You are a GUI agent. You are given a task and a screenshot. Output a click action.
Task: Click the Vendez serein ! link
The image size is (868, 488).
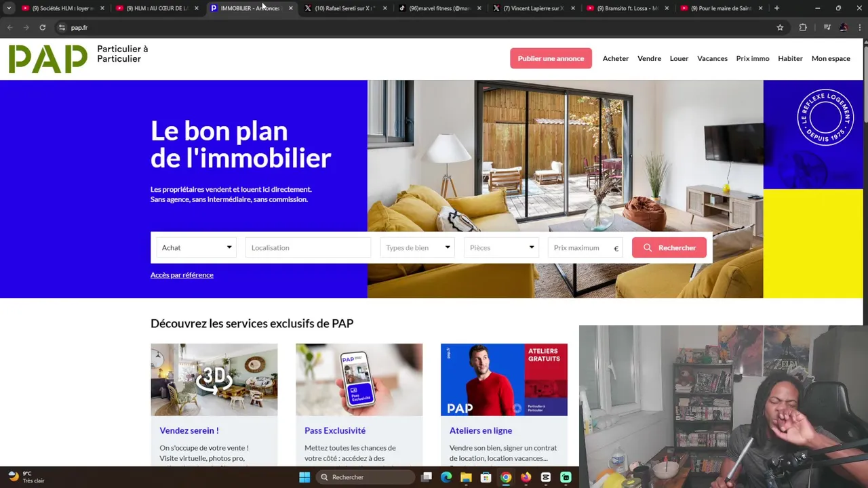189,430
